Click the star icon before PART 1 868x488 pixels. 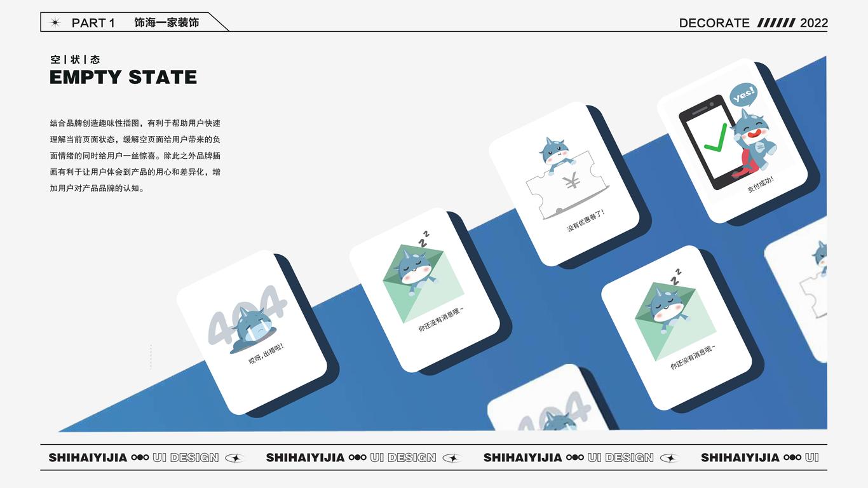coord(55,23)
